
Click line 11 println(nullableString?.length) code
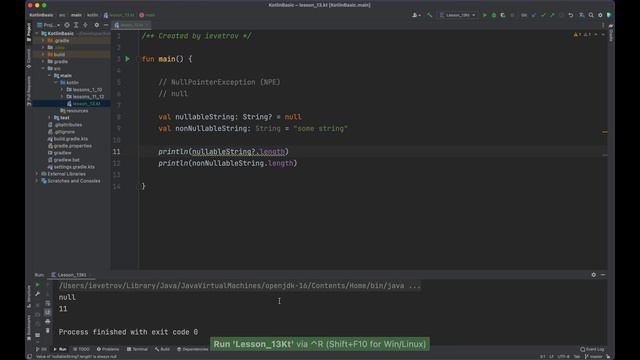coord(223,152)
